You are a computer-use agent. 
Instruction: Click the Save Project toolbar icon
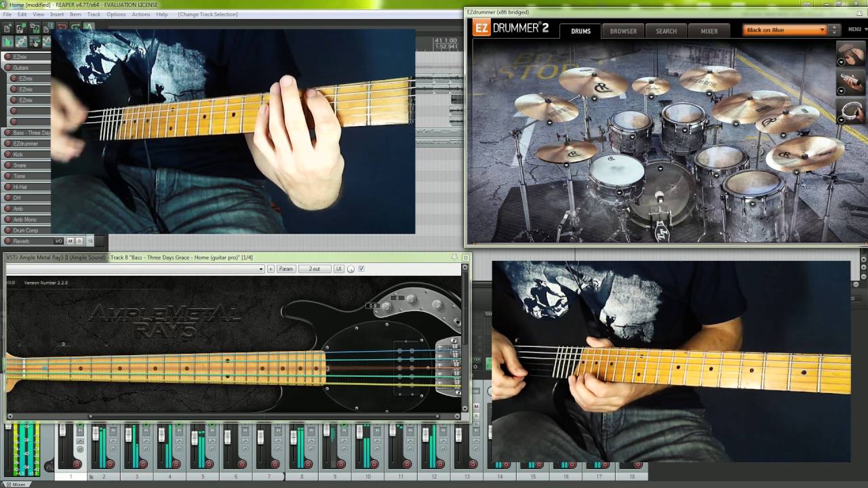point(35,27)
